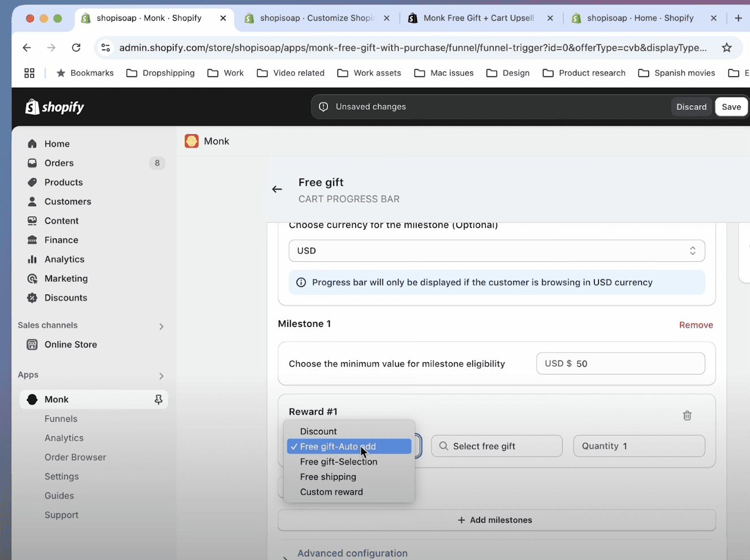Image resolution: width=750 pixels, height=560 pixels.
Task: Close the shopisoap Monk Shopify tab
Action: tap(223, 18)
